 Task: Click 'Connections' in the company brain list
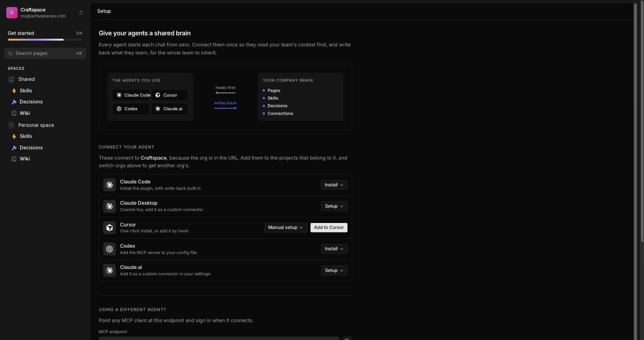click(x=280, y=113)
